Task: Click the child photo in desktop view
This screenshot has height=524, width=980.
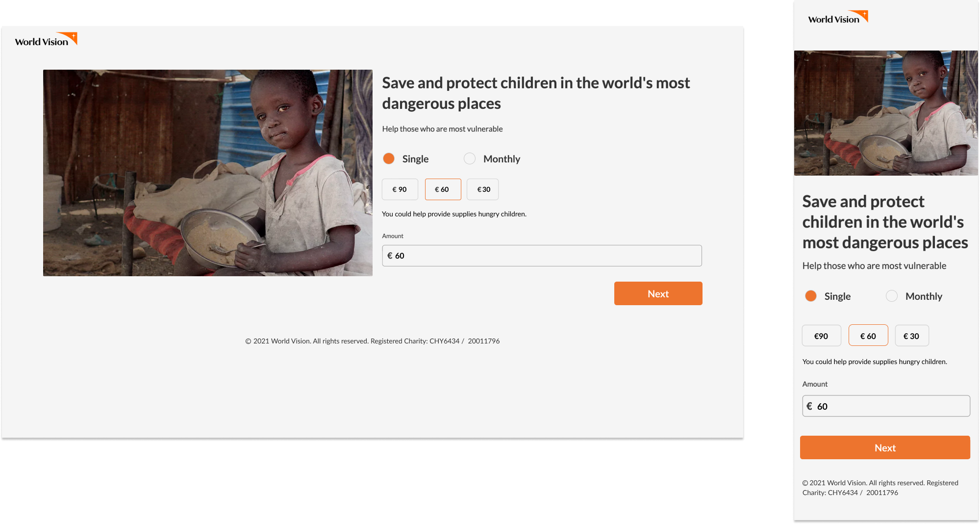Action: (208, 173)
